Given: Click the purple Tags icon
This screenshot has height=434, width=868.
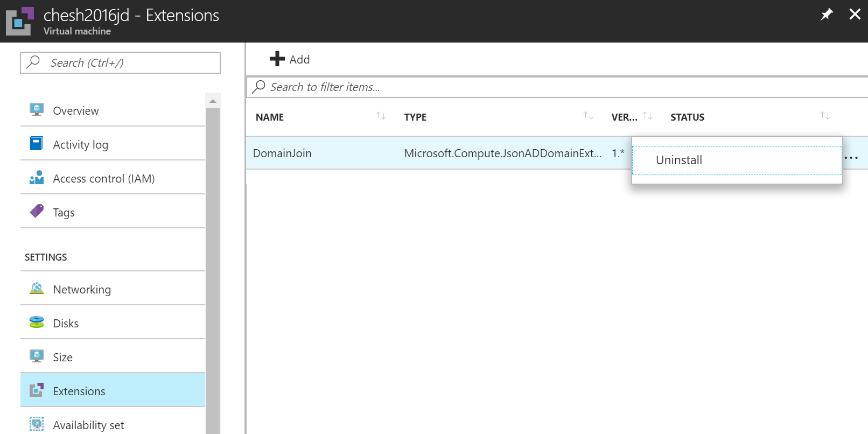Looking at the screenshot, I should click(37, 211).
